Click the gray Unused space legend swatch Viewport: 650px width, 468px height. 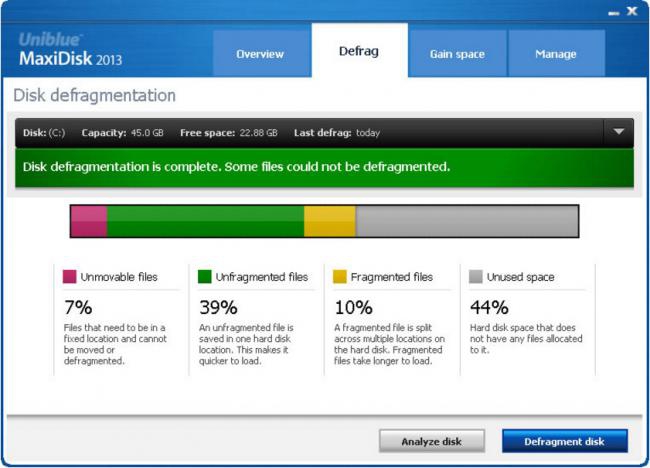[476, 276]
